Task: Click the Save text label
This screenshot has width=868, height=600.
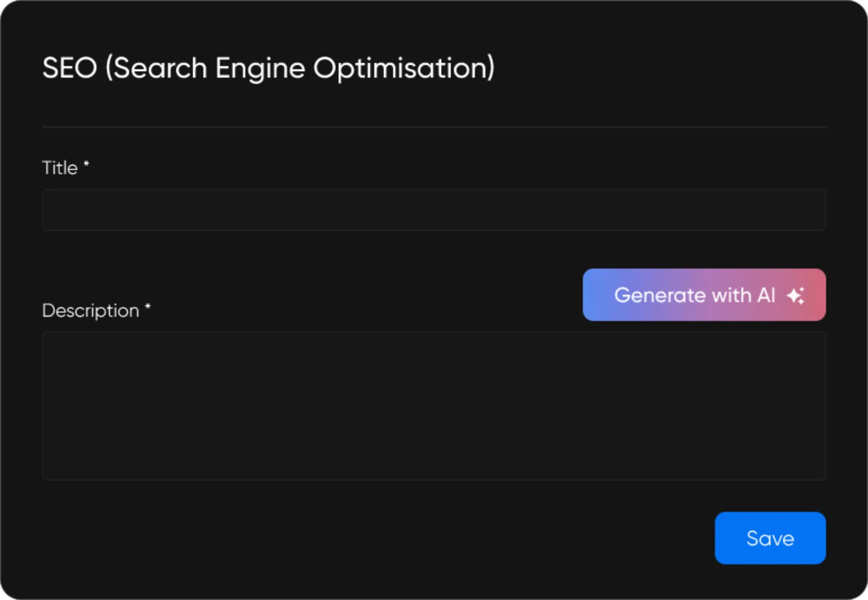Action: [x=770, y=539]
